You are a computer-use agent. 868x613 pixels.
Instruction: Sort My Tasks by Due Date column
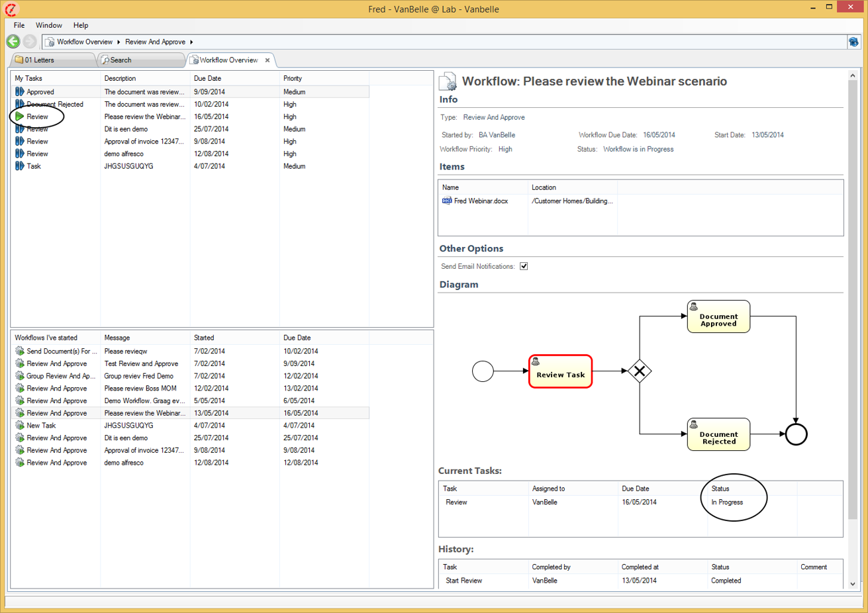click(x=207, y=78)
